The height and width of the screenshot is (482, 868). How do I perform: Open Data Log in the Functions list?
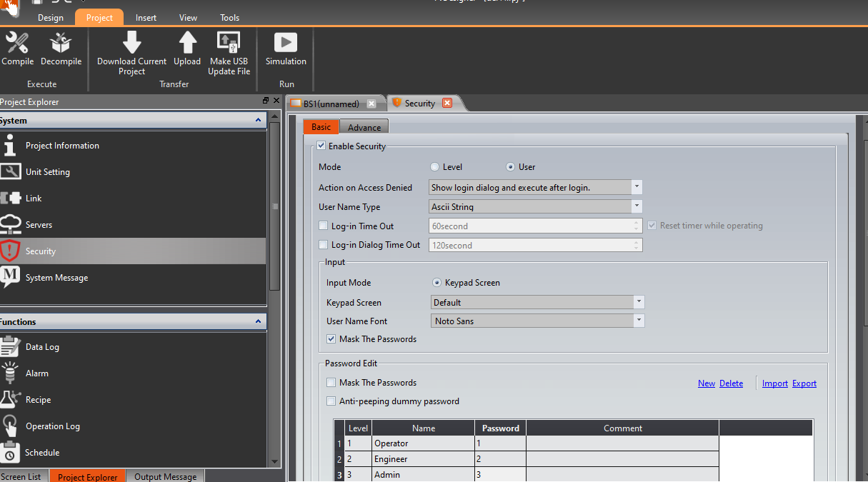(x=42, y=347)
